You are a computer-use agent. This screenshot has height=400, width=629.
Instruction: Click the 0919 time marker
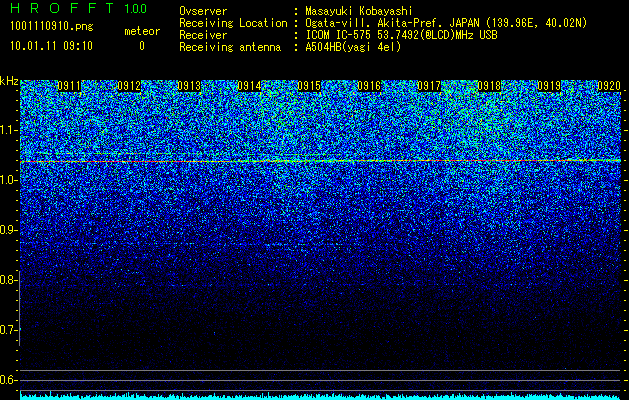click(549, 86)
